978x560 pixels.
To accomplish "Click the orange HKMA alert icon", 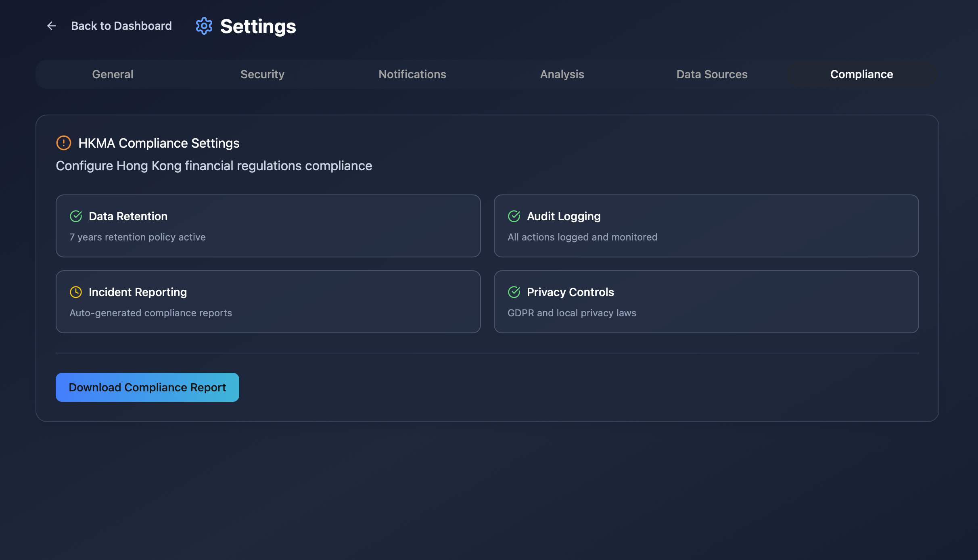I will coord(64,143).
